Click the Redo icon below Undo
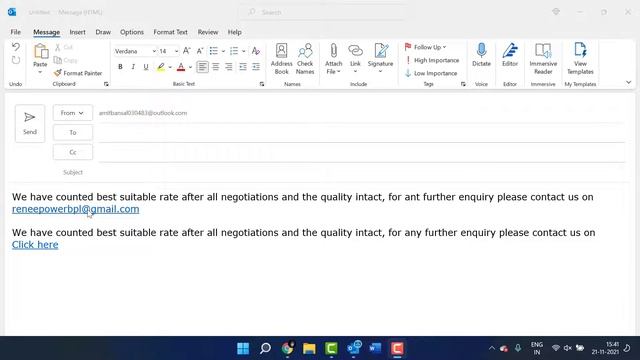640x360 pixels. pos(16,60)
